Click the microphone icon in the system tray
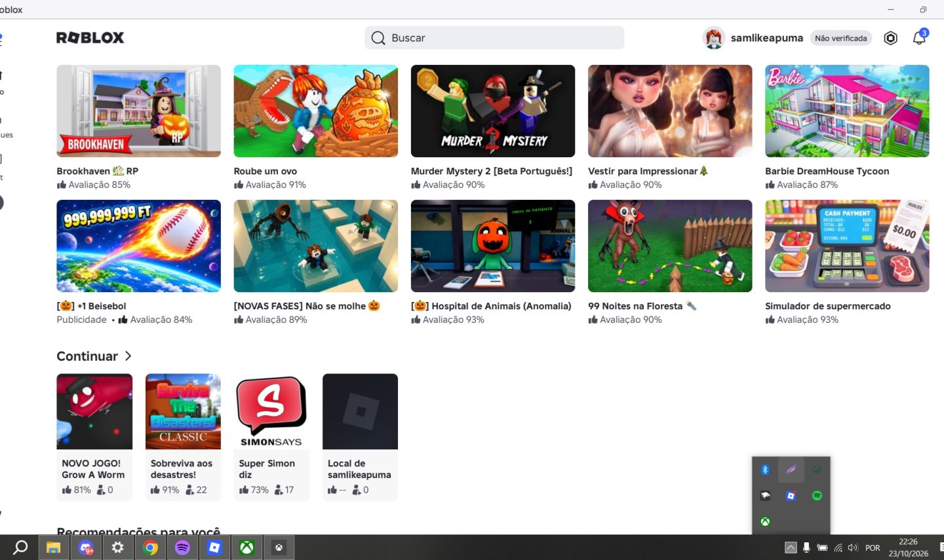The height and width of the screenshot is (560, 944). (x=806, y=548)
